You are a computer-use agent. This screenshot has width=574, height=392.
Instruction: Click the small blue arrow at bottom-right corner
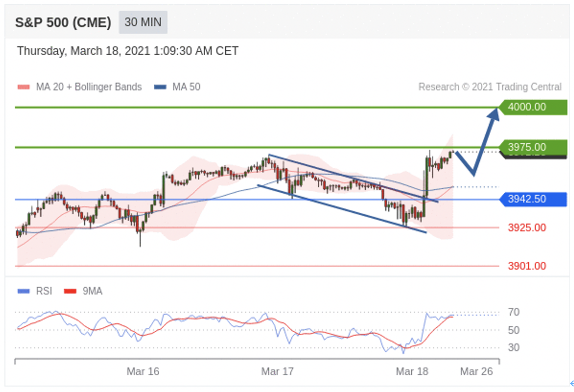pos(572,383)
